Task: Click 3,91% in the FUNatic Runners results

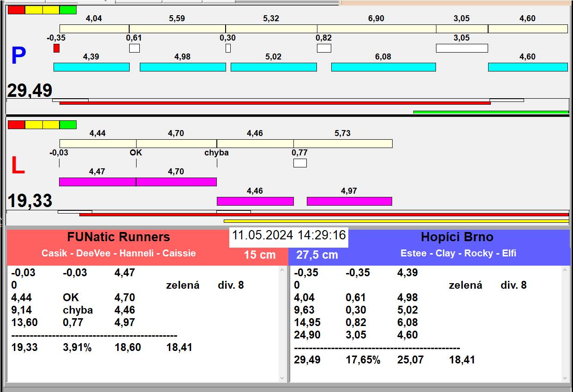Action: click(77, 347)
